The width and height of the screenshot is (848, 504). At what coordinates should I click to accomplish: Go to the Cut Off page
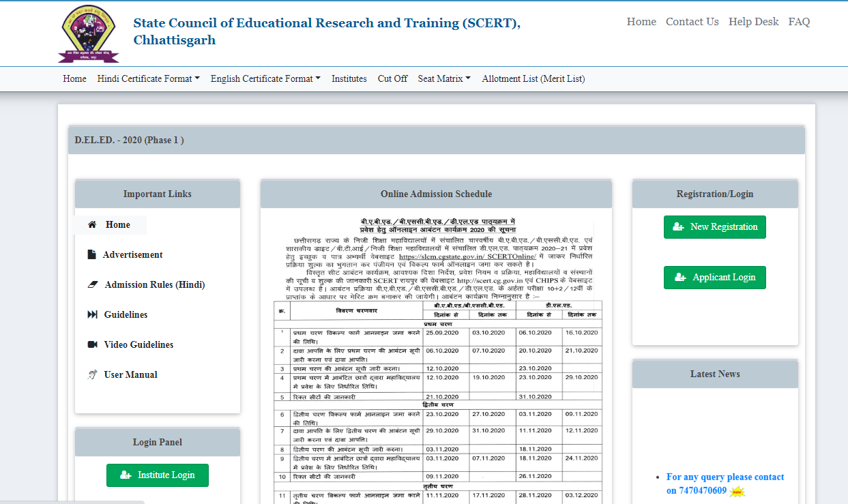click(392, 78)
